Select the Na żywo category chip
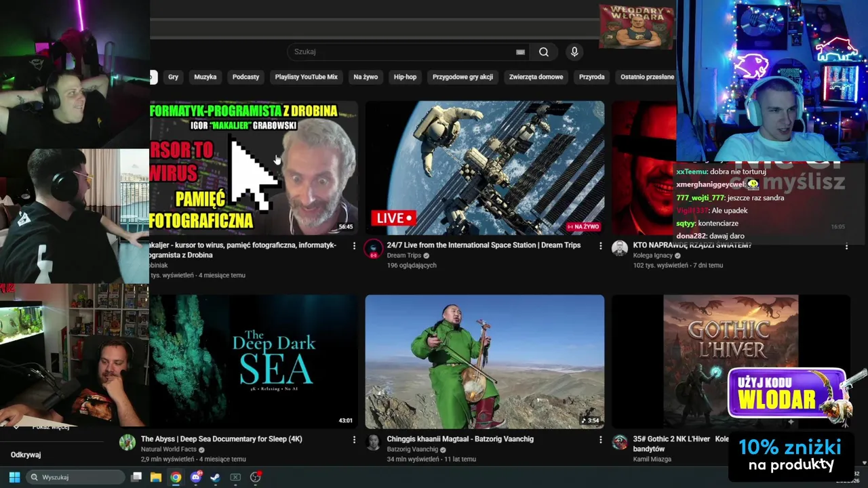Image resolution: width=868 pixels, height=488 pixels. [x=366, y=77]
